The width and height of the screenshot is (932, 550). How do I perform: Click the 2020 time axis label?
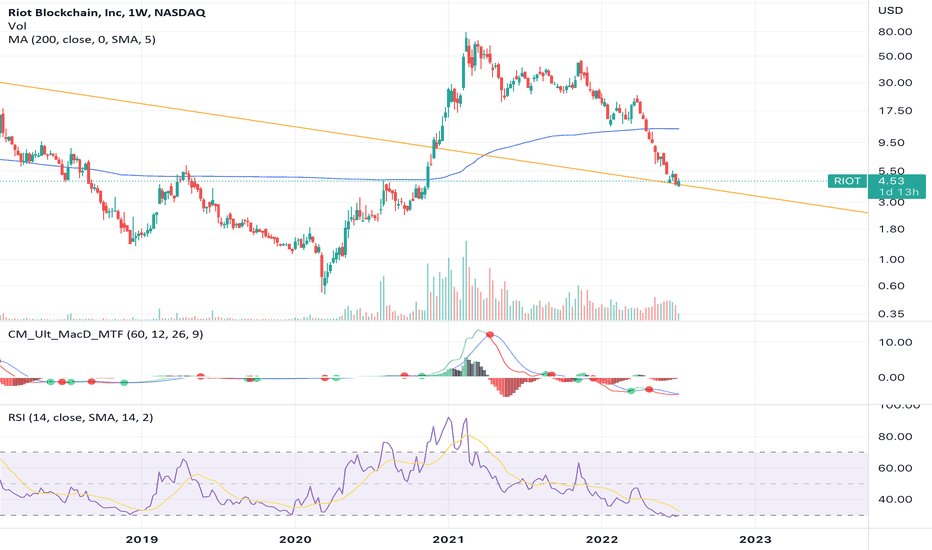point(295,540)
